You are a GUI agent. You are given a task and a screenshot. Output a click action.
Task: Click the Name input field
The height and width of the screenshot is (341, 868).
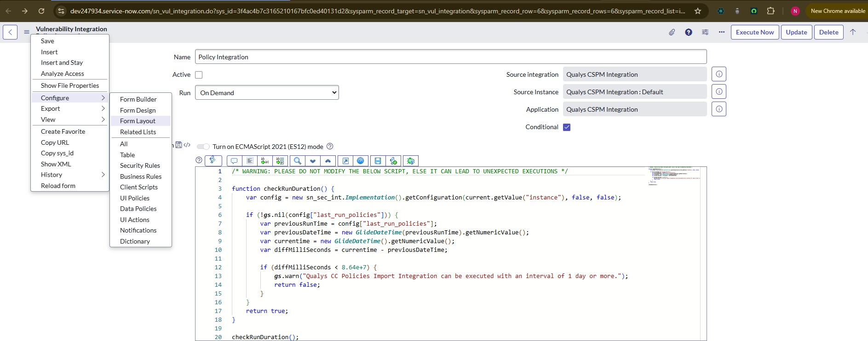(451, 57)
